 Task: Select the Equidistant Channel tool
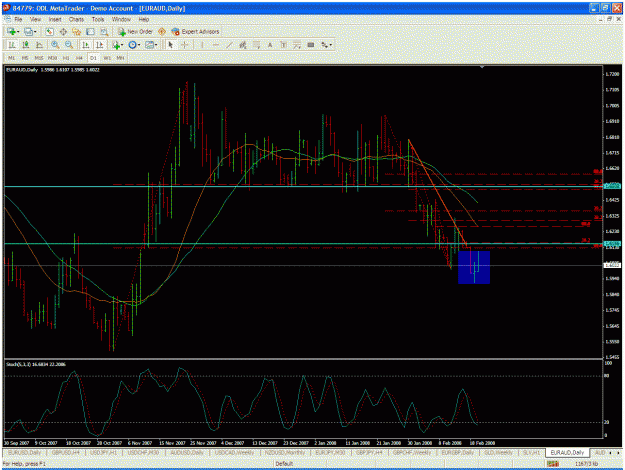coord(243,45)
